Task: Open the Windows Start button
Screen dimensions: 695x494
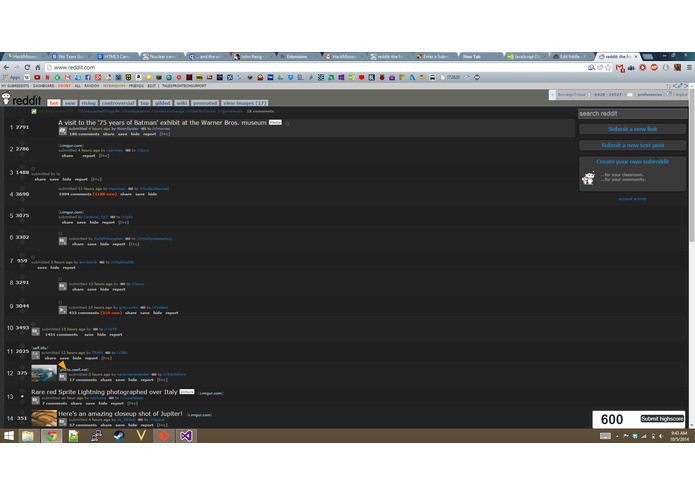Action: tap(9, 436)
